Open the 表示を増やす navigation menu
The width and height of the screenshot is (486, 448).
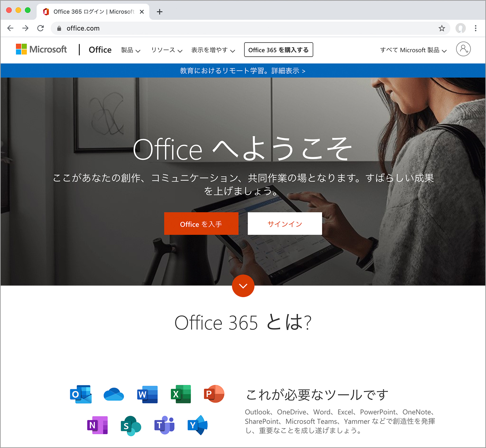point(213,50)
